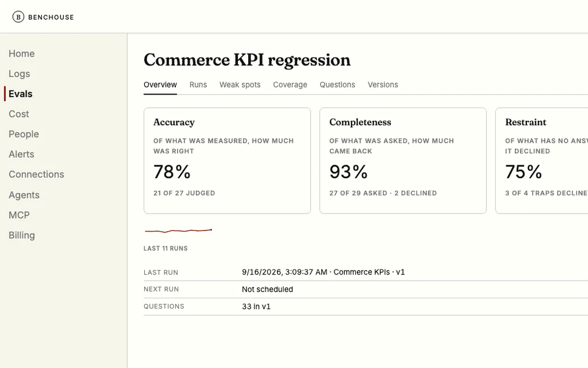Select MCP in the sidebar
This screenshot has height=368, width=588.
pos(19,215)
